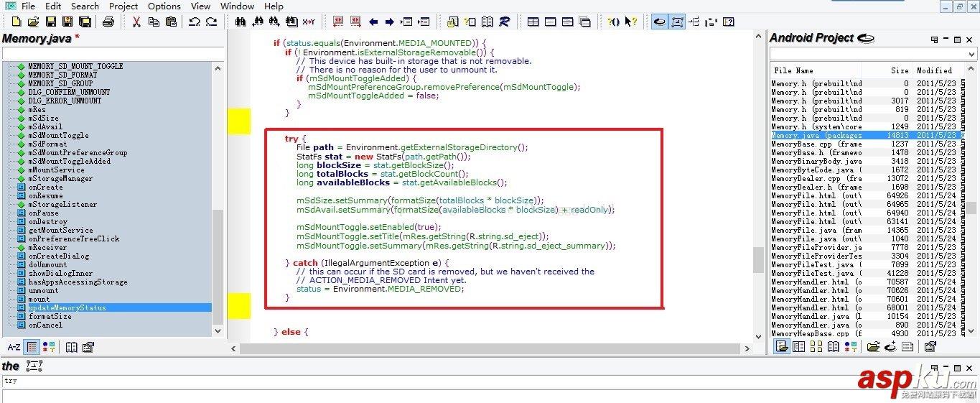Toggle symbol sort by type button

pos(49,347)
